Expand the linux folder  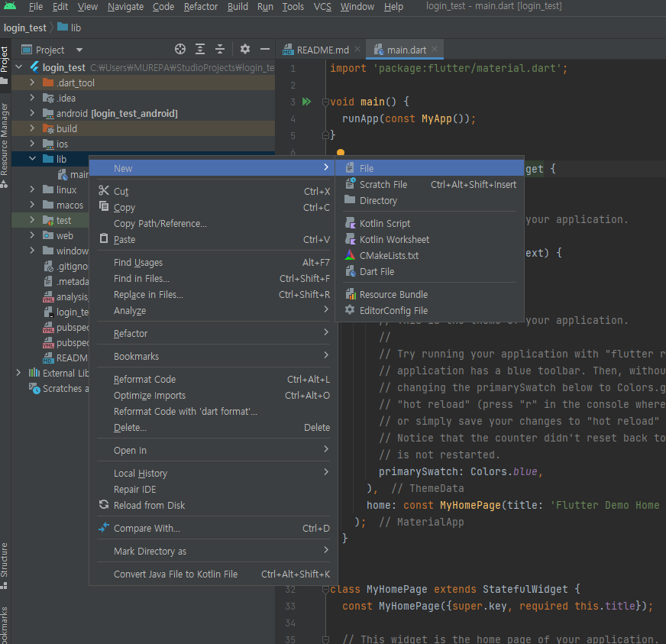click(32, 189)
